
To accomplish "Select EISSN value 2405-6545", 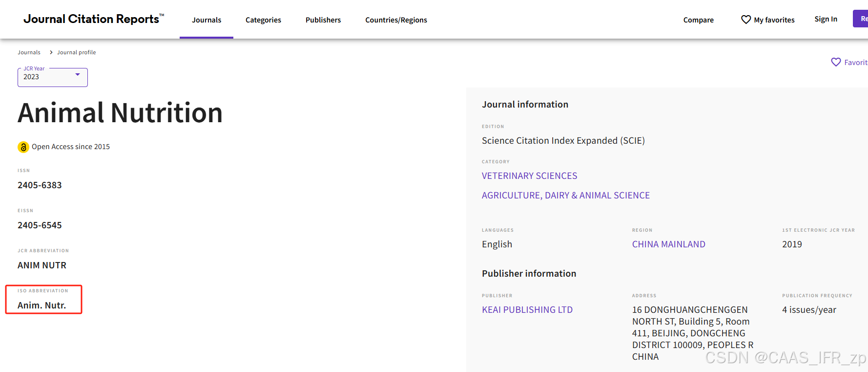I will 40,225.
